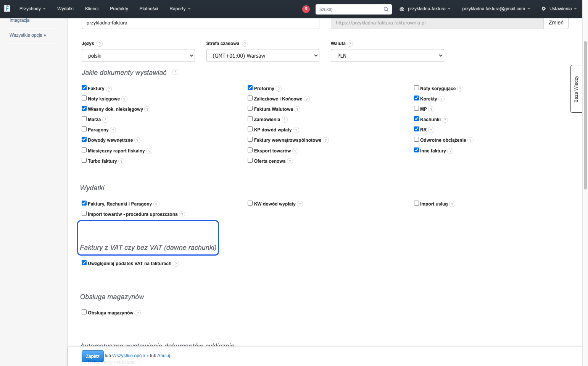Viewport: 588px width, 366px height.
Task: Open the Język dropdown
Action: [x=138, y=55]
